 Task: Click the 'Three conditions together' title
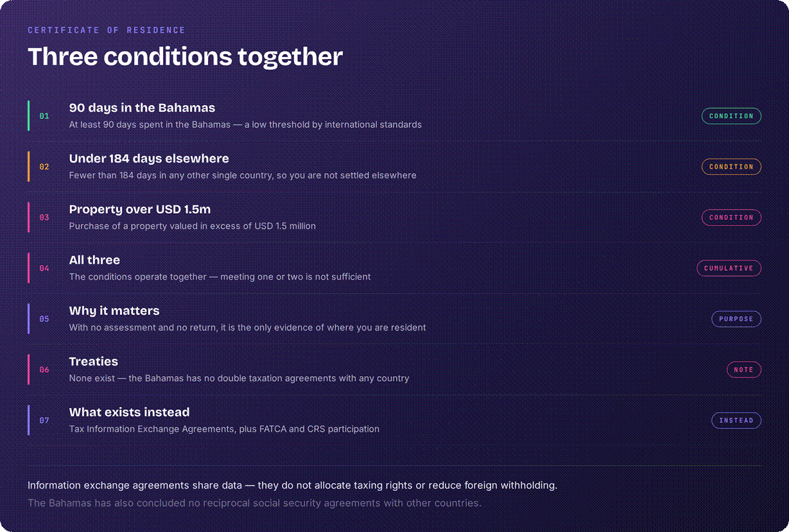pos(185,56)
